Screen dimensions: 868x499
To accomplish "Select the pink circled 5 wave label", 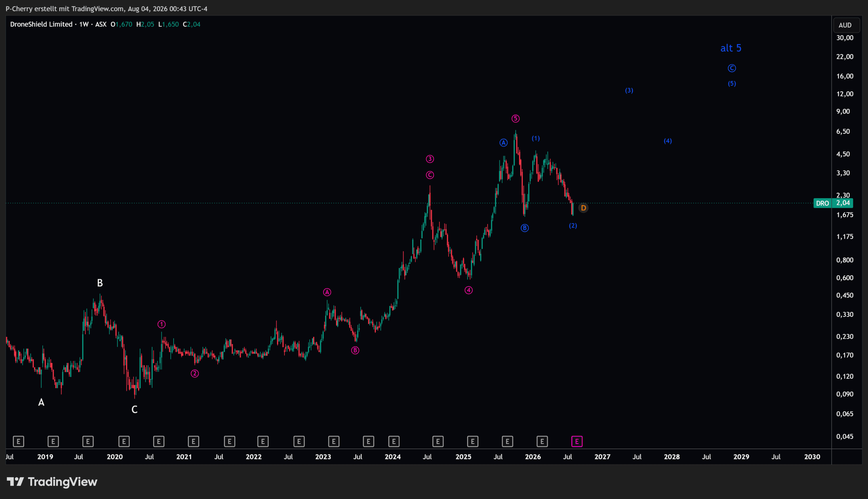I will pyautogui.click(x=515, y=119).
